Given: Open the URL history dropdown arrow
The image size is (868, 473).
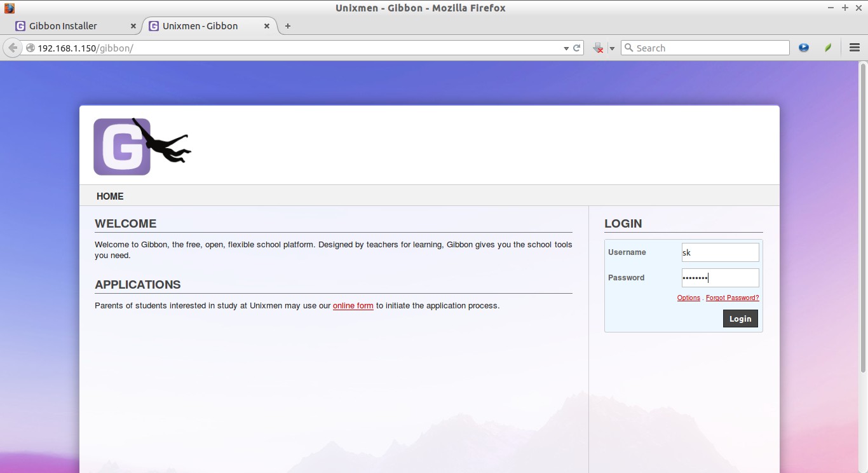Looking at the screenshot, I should [x=566, y=48].
